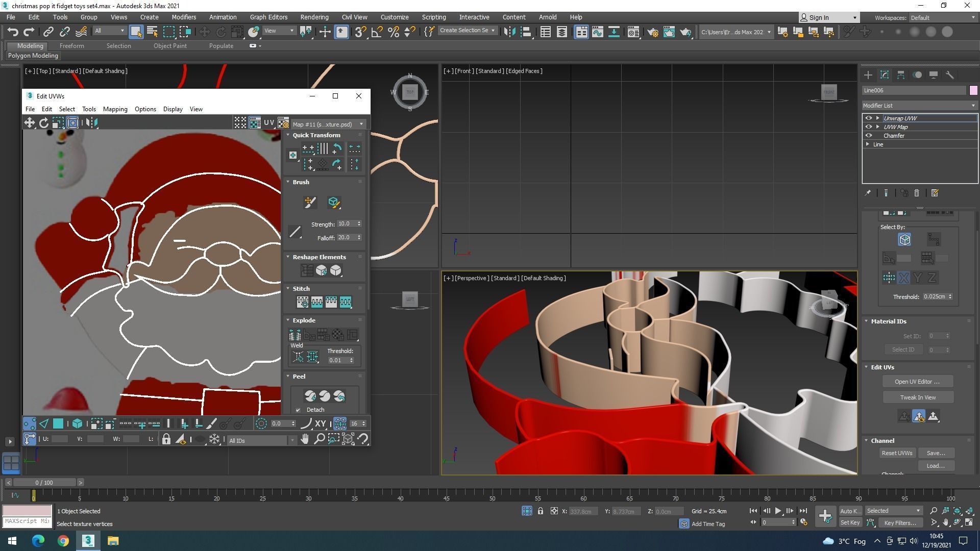
Task: Hide the Chamfer modifier using its eye
Action: [x=868, y=136]
